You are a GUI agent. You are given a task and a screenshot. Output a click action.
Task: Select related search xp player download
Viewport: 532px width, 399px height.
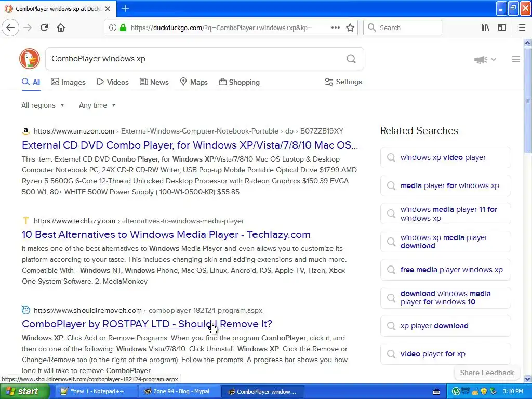[x=445, y=326]
